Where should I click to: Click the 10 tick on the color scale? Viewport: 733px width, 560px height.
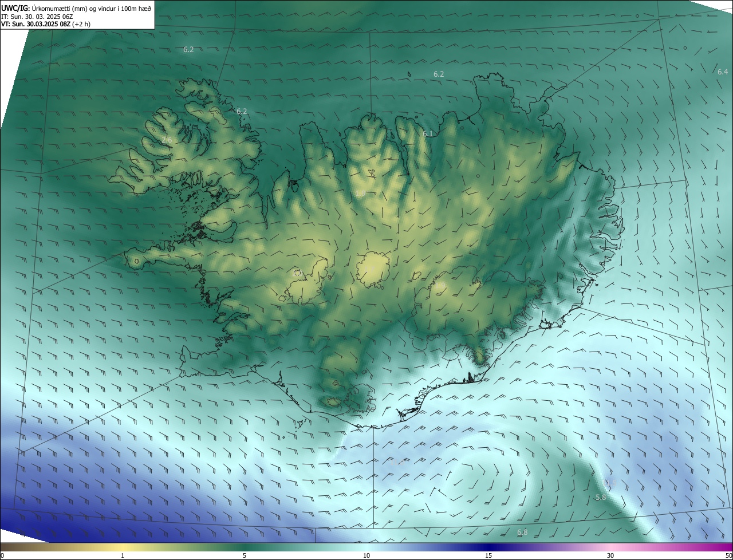pyautogui.click(x=366, y=555)
